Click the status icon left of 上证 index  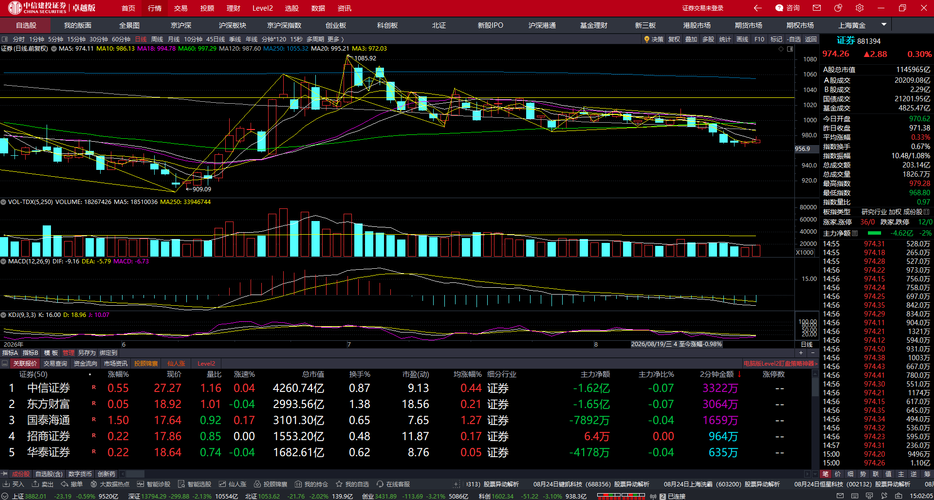tap(5, 495)
